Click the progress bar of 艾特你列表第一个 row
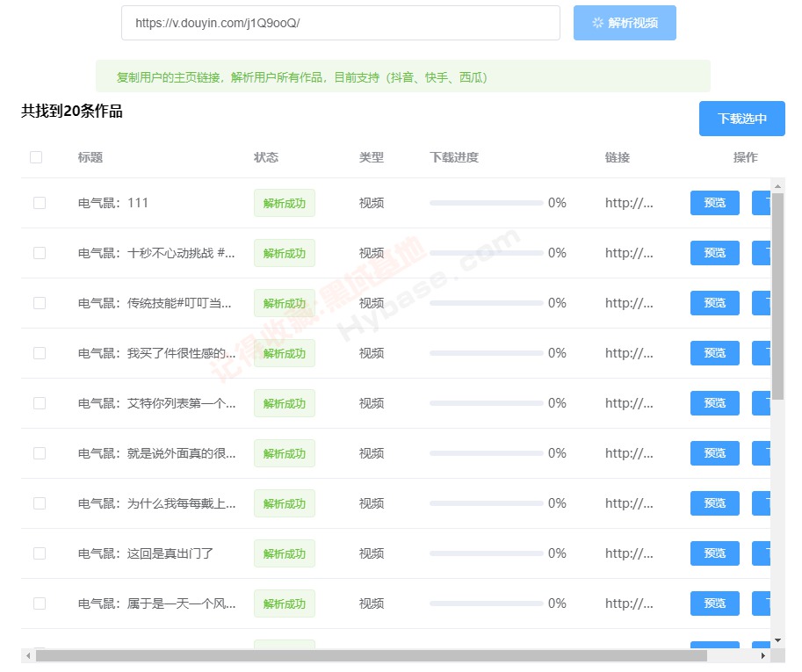This screenshot has height=672, width=802. (486, 403)
